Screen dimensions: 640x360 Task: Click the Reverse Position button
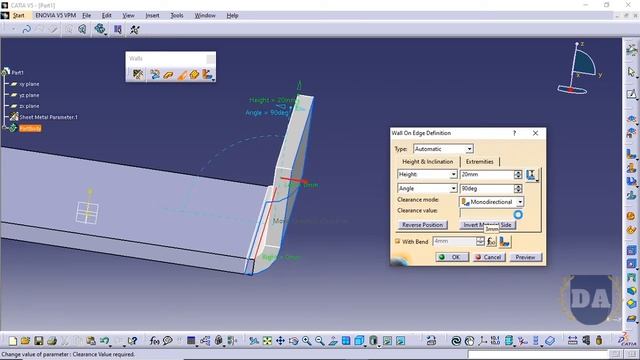point(422,225)
